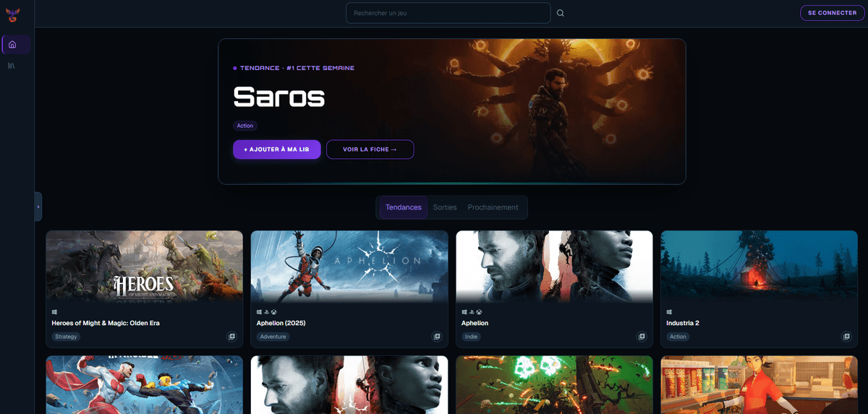The image size is (868, 414).
Task: Click the Strategy genre tag
Action: [x=66, y=337]
